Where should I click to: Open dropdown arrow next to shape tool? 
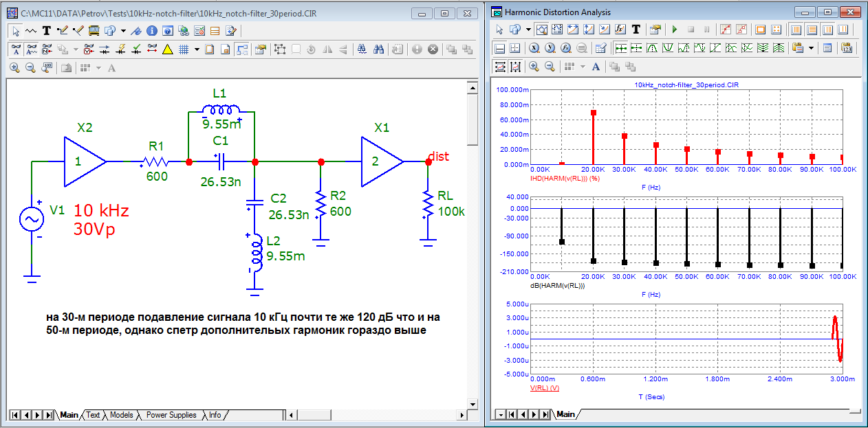[123, 30]
